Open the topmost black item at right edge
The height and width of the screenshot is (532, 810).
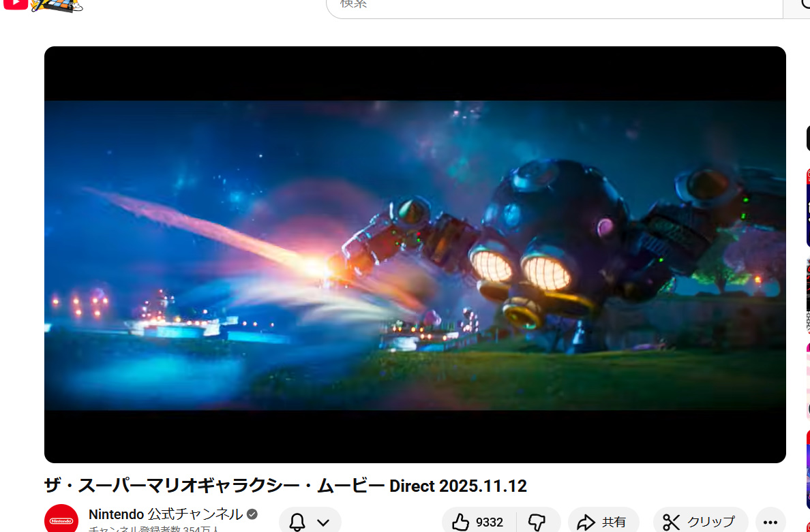coord(807,139)
